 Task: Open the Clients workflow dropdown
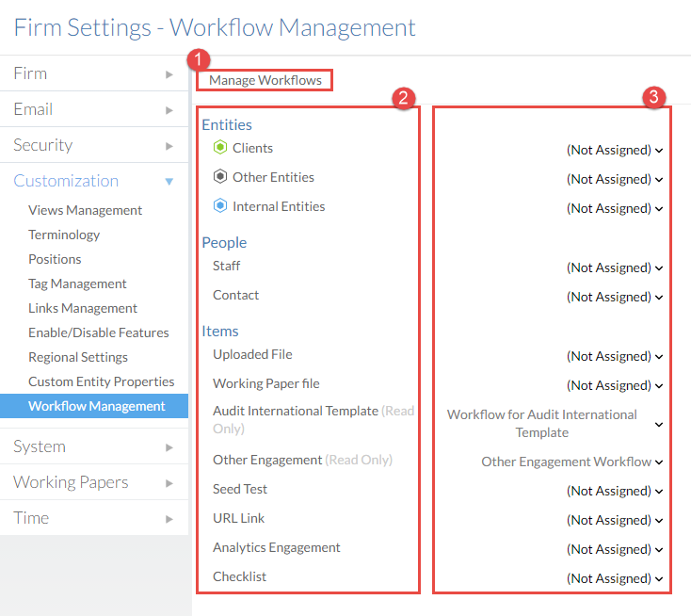[x=614, y=150]
